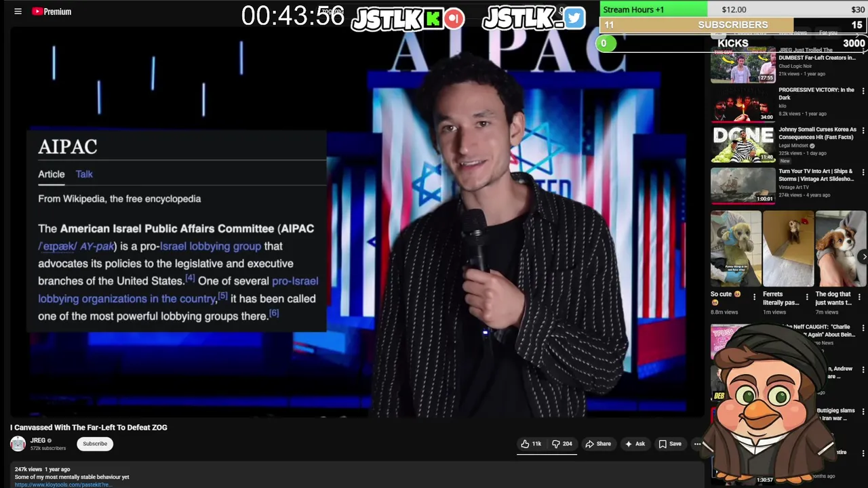Click the Stream Hours progress bar

coord(733,9)
